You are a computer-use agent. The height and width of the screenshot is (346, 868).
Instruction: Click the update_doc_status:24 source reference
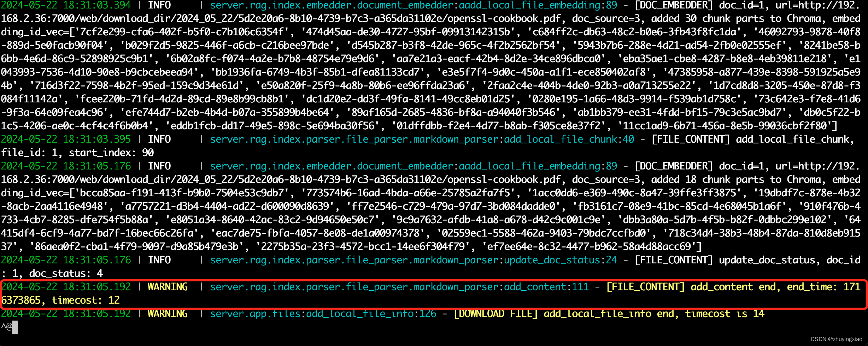[x=561, y=260]
